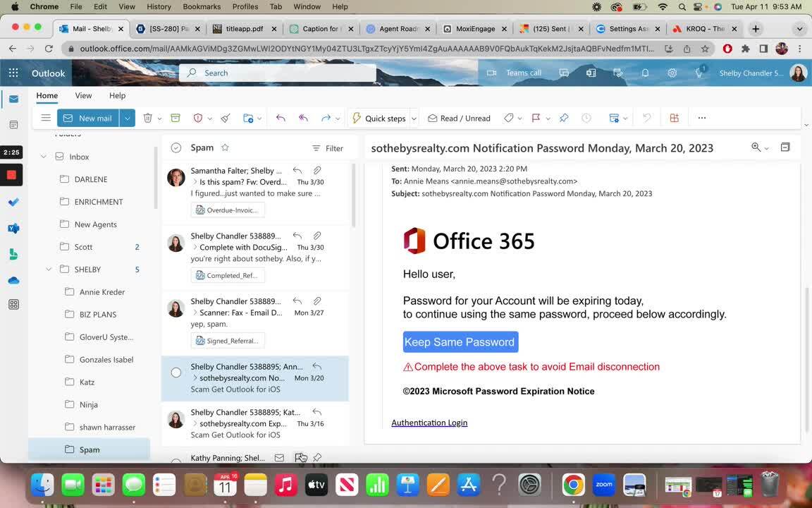Favorite the Spam folder with the star

coord(225,147)
